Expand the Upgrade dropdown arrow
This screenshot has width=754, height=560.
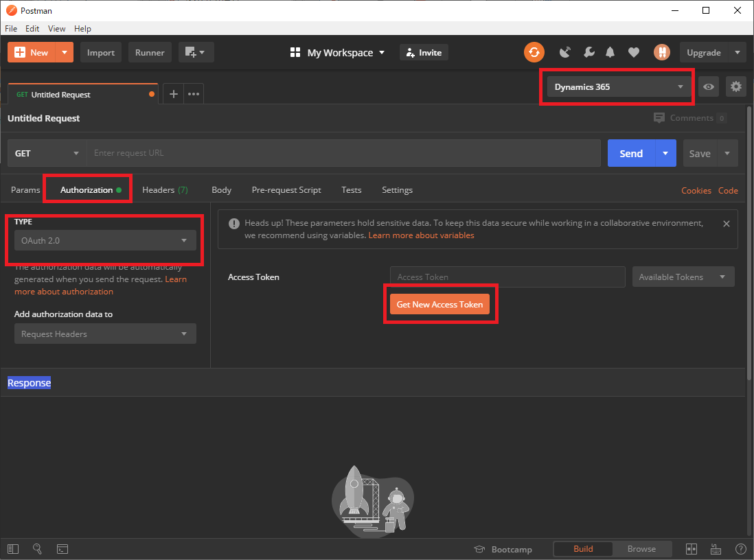click(x=737, y=52)
